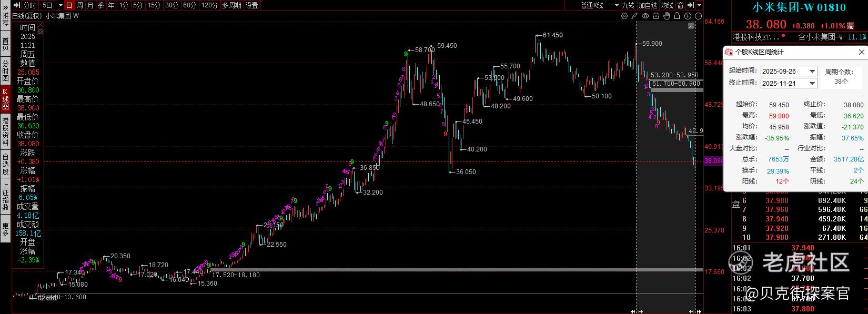Image resolution: width=868 pixels, height=314 pixels.
Task: Open the toolbox icon above chart
Action: (656, 16)
